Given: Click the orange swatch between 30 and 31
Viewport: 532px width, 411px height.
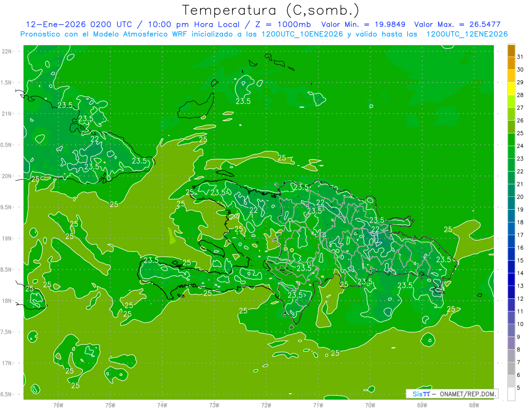Looking at the screenshot, I should (511, 63).
